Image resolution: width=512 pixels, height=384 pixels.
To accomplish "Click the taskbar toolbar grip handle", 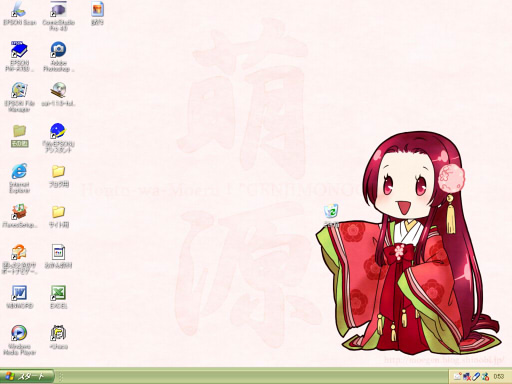I will point(61,377).
